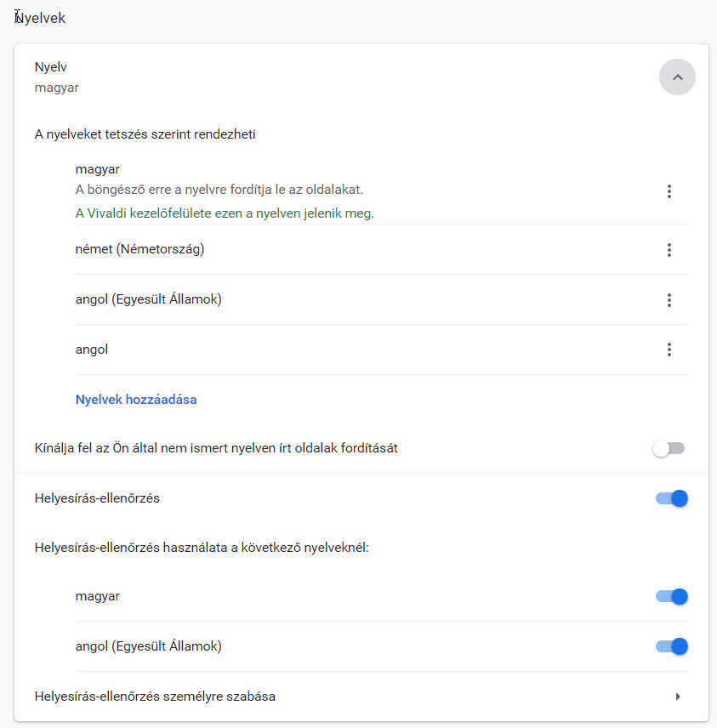
Task: Turn off the main Helyesírás-ellenőrzés switch
Action: click(x=671, y=498)
